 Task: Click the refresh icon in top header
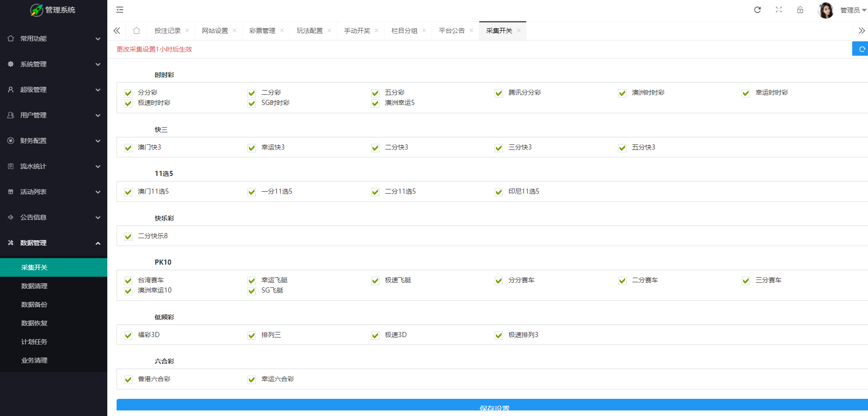point(757,10)
